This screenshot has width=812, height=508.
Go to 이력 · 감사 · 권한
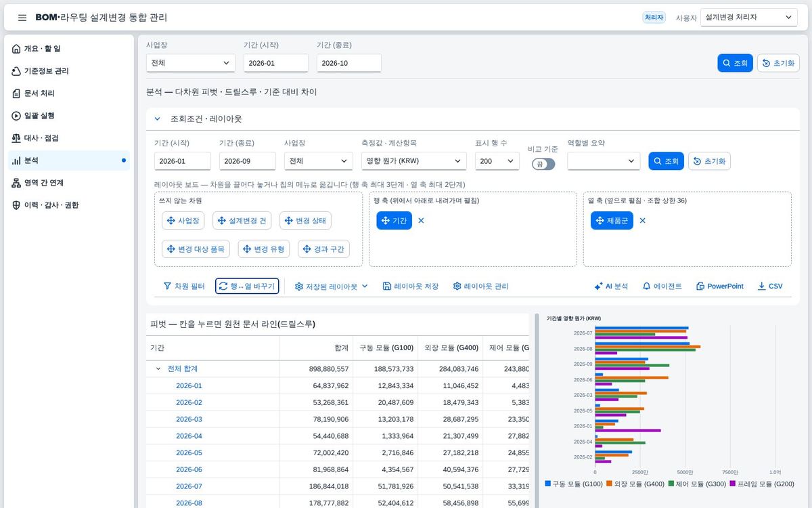tap(69, 205)
